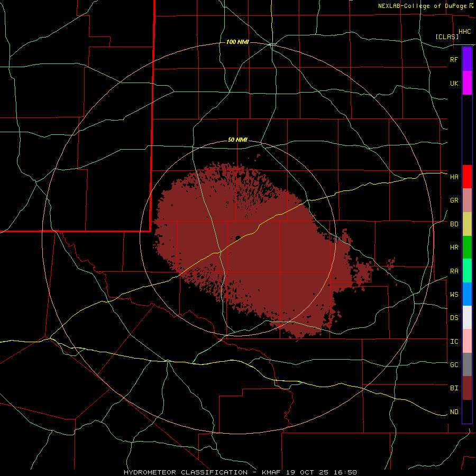Click the HA legend label
Screen dimensions: 476x476
(454, 177)
